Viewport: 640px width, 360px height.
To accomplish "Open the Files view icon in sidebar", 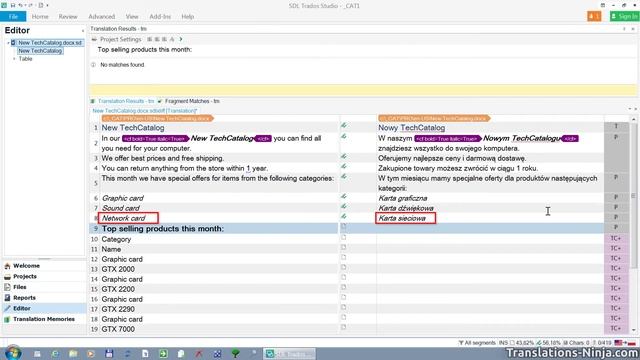I will (x=7, y=287).
